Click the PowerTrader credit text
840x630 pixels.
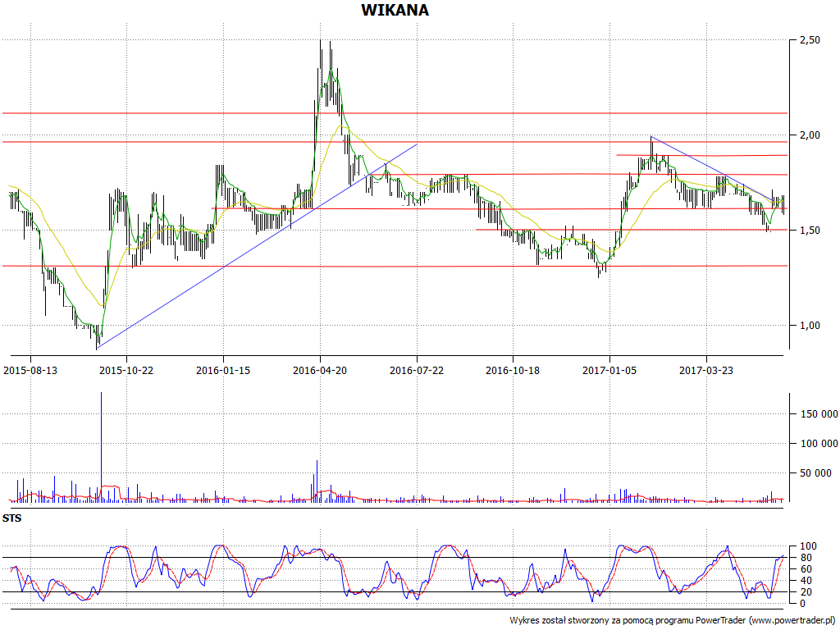(x=673, y=620)
